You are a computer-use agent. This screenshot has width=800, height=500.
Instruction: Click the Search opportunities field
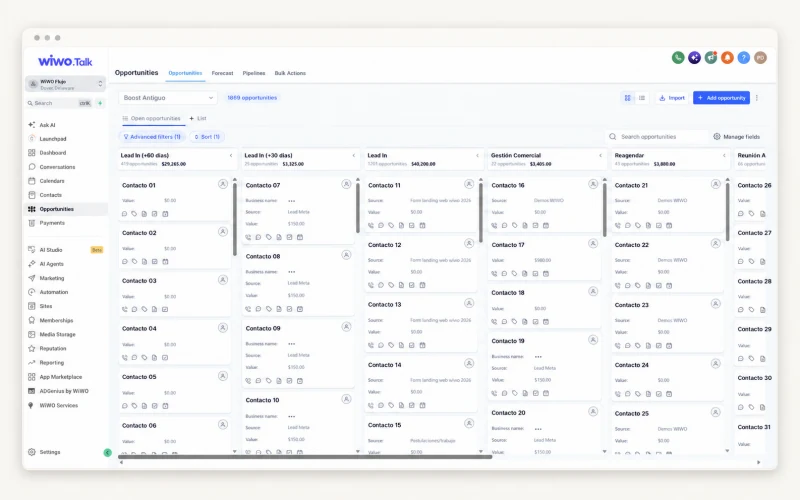point(657,137)
